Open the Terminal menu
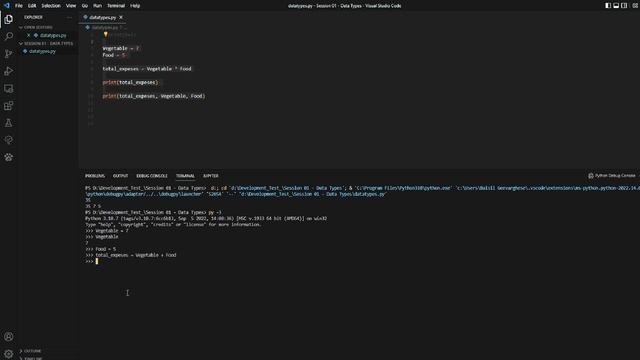Image resolution: width=640 pixels, height=360 pixels. click(x=116, y=6)
